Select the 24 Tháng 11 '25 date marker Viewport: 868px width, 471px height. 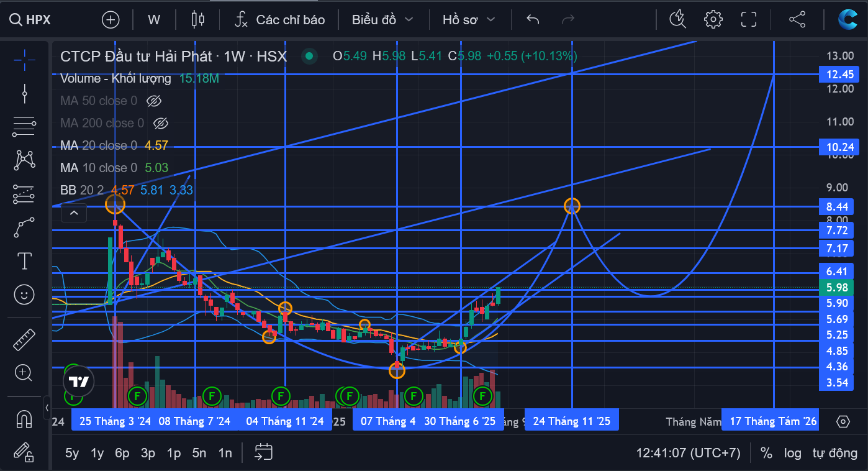coord(572,421)
